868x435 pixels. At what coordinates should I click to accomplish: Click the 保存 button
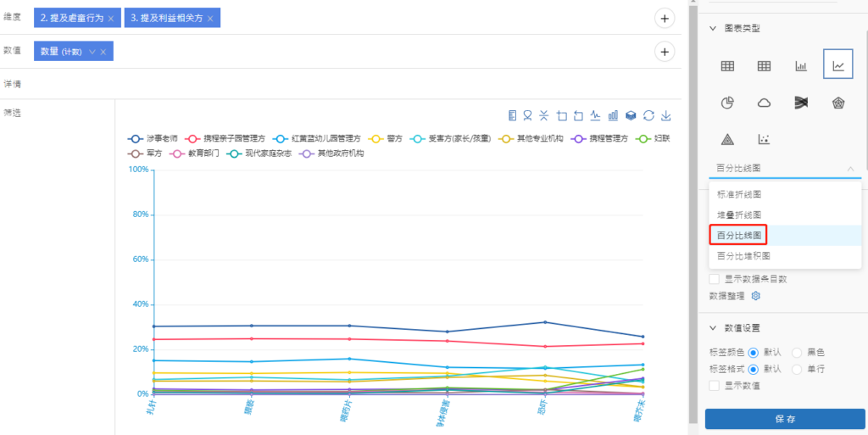coord(784,419)
